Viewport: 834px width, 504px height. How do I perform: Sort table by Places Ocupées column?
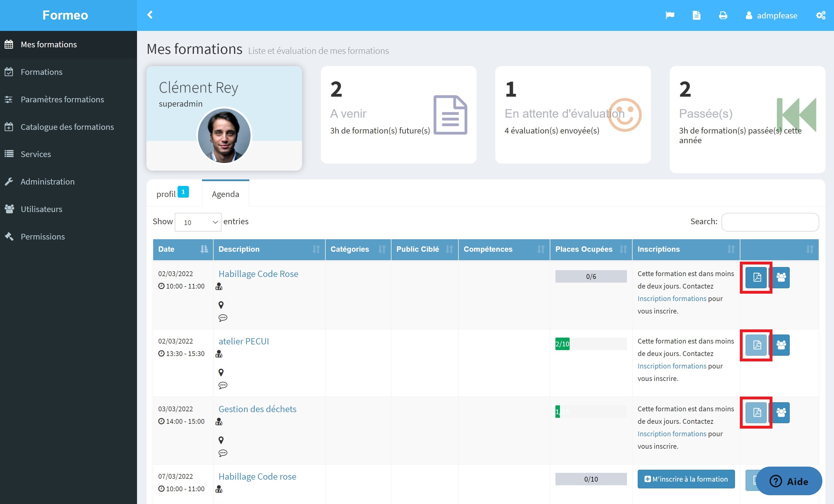591,249
